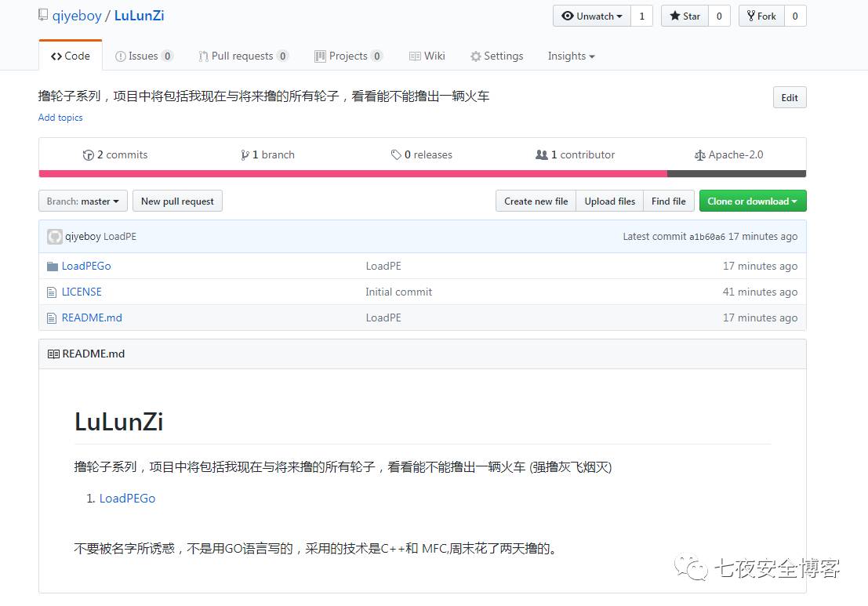Screen dimensions: 868x606
Task: Click the pink language bar segment
Action: 353,174
